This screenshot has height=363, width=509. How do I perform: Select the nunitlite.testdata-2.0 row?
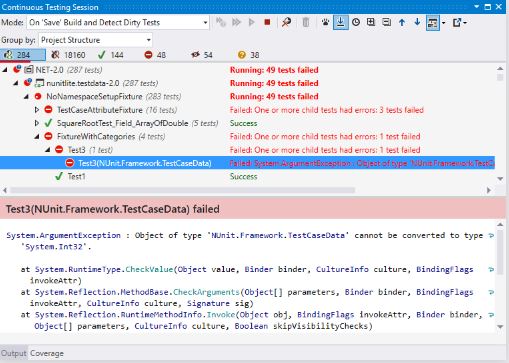click(247, 83)
